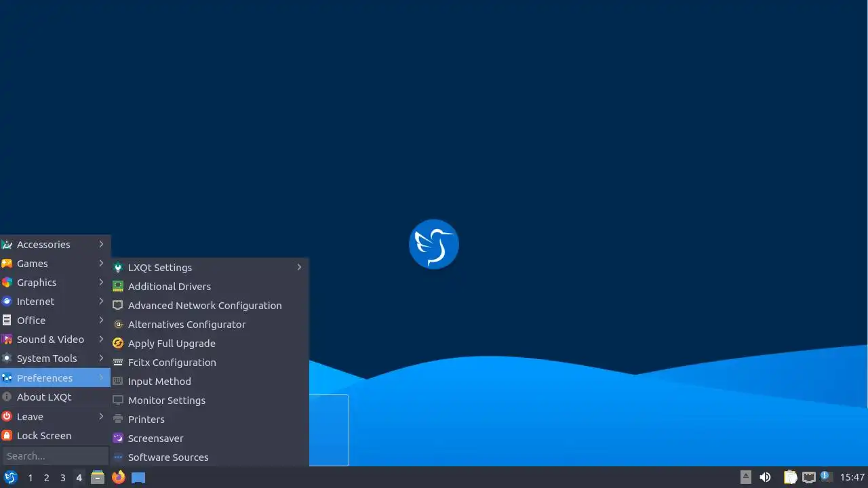This screenshot has width=868, height=488.
Task: Click the Additional Drivers chip icon
Action: tap(118, 287)
